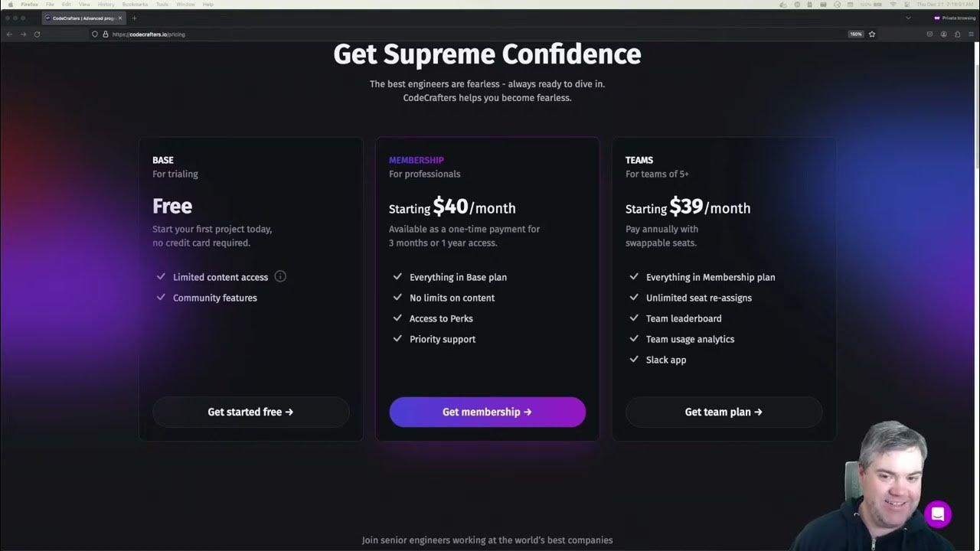Click the info icon beside Limited content access
The image size is (980, 551).
click(x=280, y=276)
